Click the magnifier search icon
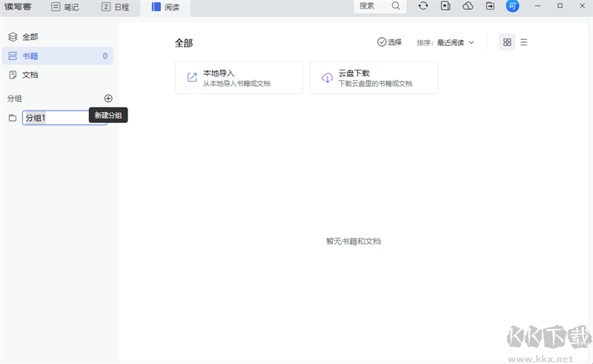The image size is (593, 364). pos(396,6)
